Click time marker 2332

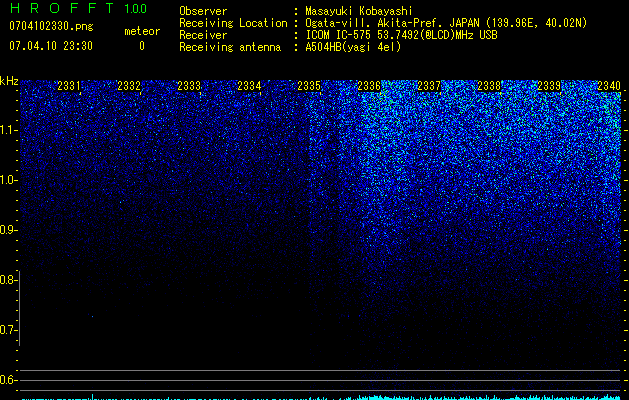[x=129, y=86]
